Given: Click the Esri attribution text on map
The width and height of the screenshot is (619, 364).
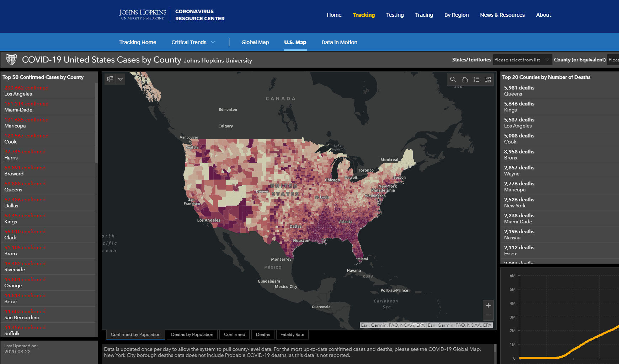Looking at the screenshot, I should click(x=426, y=325).
